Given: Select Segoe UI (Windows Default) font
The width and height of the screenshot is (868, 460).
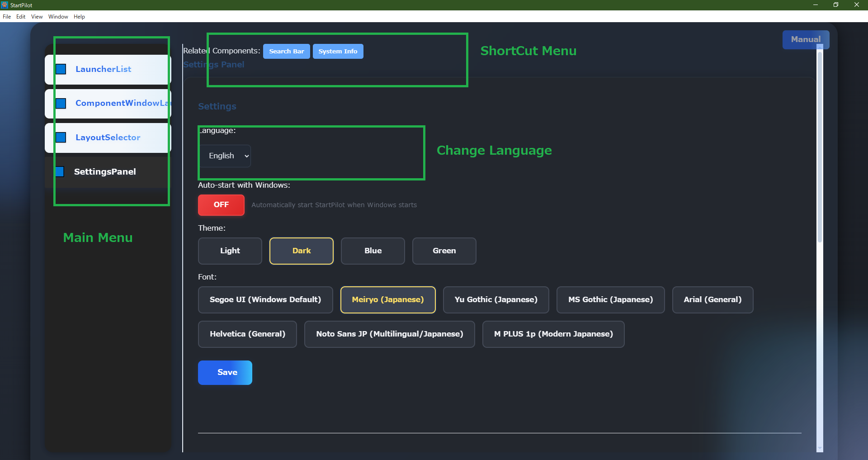Looking at the screenshot, I should coord(265,300).
